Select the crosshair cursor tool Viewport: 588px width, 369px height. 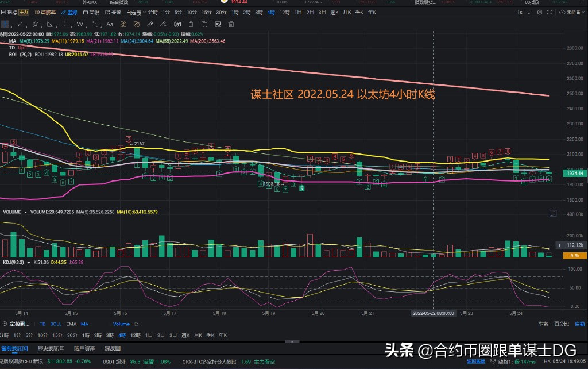[x=6, y=24]
